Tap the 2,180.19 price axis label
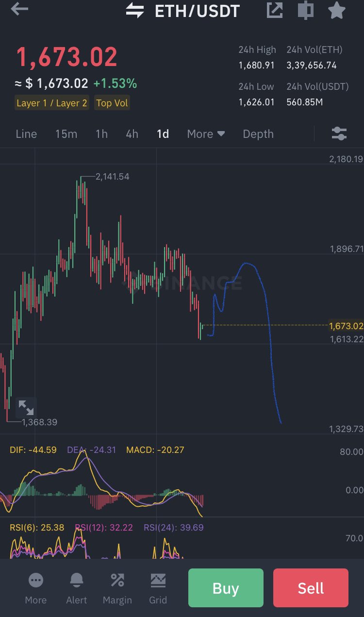Image resolution: width=364 pixels, height=617 pixels. click(x=346, y=159)
